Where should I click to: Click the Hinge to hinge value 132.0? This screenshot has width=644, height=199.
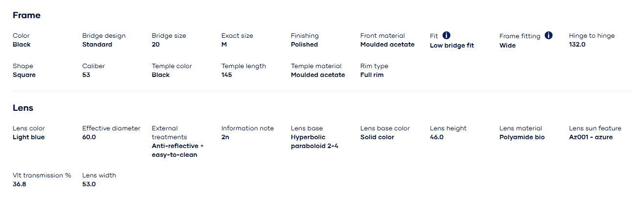(577, 45)
